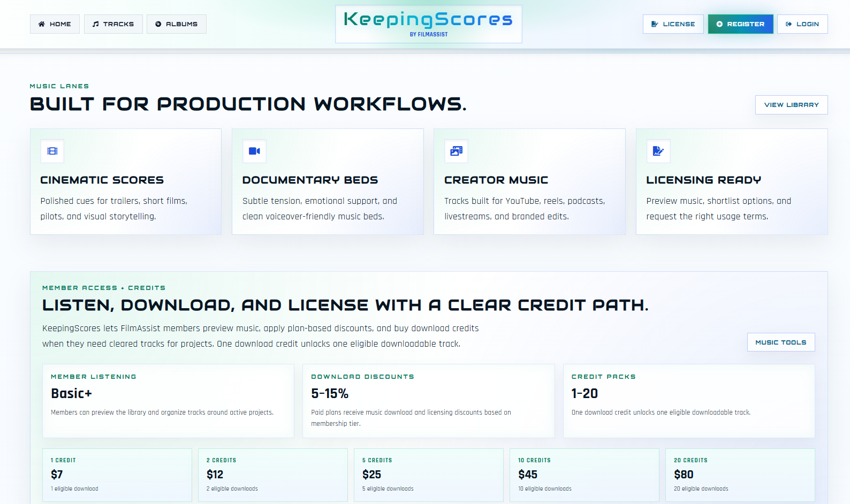Click the KeepingScores logo
850x504 pixels.
[428, 24]
